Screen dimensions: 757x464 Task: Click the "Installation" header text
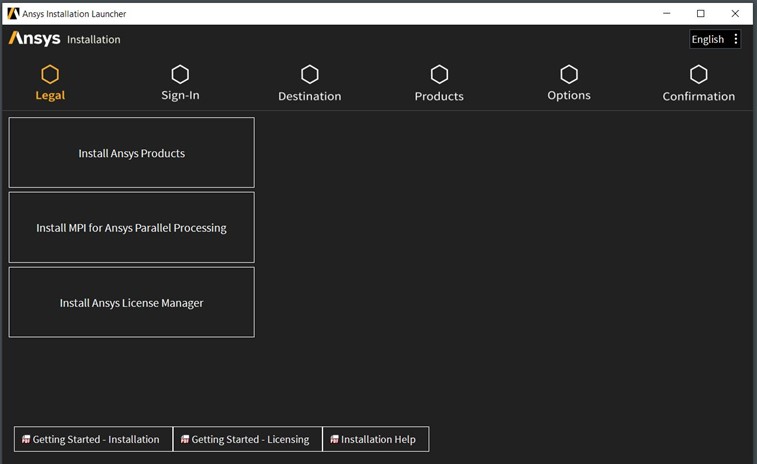pos(94,40)
